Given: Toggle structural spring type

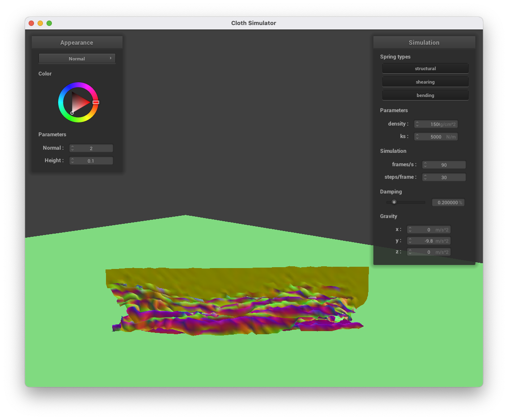Looking at the screenshot, I should click(x=425, y=69).
